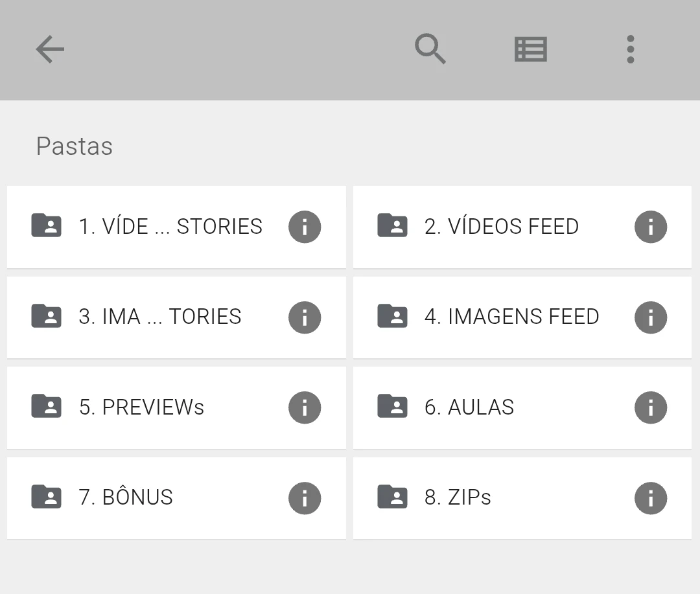The height and width of the screenshot is (594, 700).
Task: Show info for 2. VÍDEOS FEED folder
Action: click(x=651, y=227)
